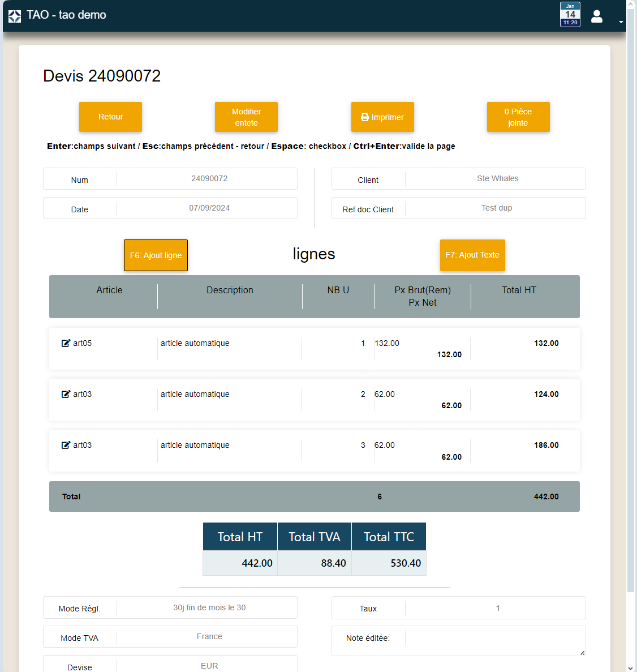Click the Client field Ste Whales
The height and width of the screenshot is (672, 637).
(497, 179)
